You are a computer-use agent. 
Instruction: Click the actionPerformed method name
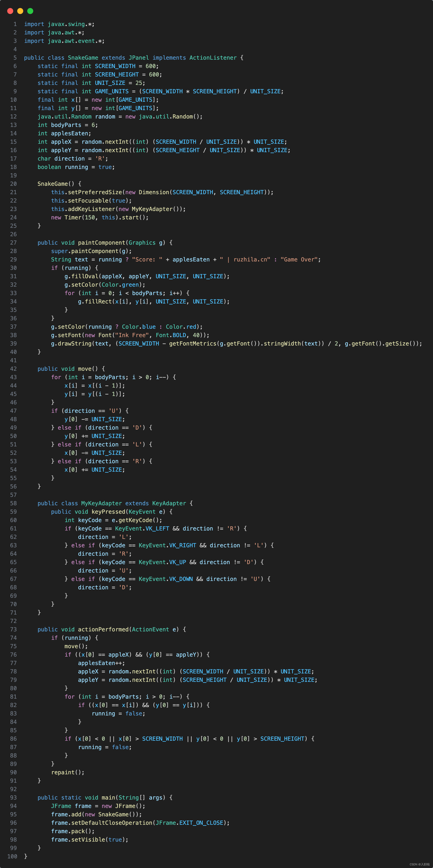(x=103, y=629)
